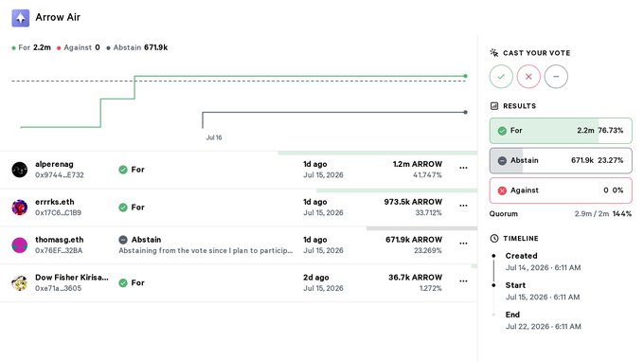Screen dimensions: 644x362
Task: Click end point of grey Abstain line
Action: 465,112
